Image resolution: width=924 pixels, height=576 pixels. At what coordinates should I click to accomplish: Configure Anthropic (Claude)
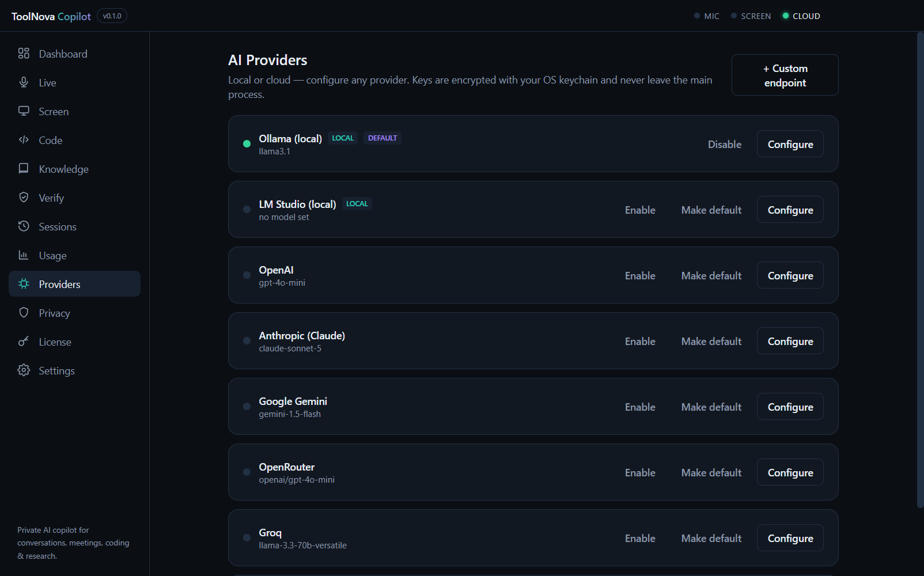(x=790, y=341)
